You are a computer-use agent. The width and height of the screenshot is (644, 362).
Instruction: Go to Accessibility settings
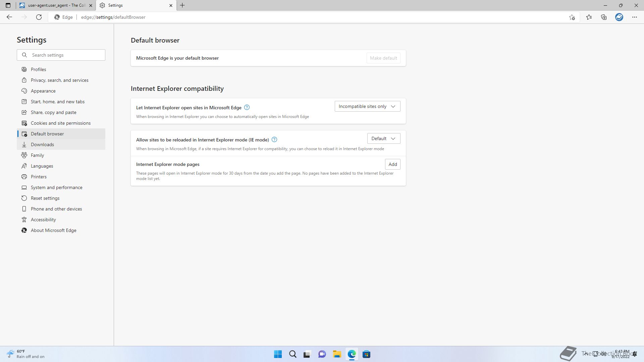point(61,220)
